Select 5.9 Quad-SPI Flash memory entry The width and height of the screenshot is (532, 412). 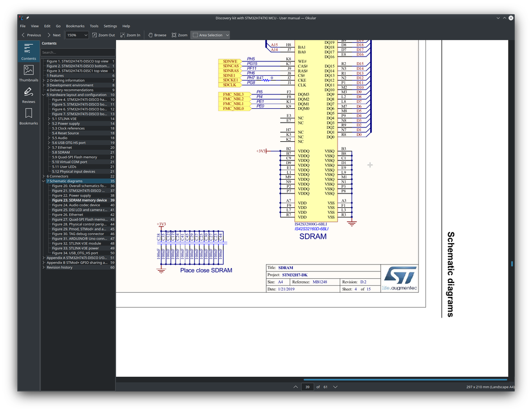(x=78, y=157)
